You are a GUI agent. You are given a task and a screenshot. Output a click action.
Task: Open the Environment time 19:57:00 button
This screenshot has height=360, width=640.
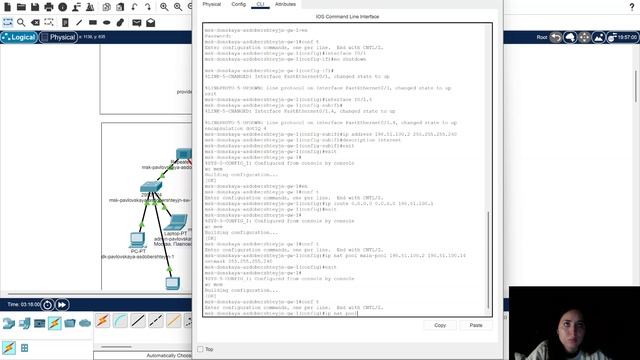623,37
